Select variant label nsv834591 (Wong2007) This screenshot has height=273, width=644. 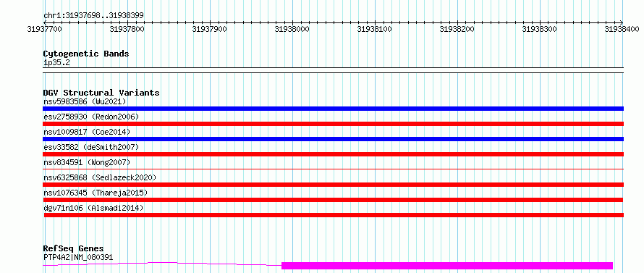87,162
